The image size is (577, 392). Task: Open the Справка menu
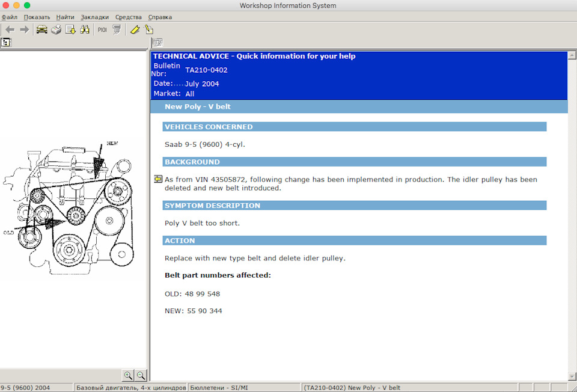coord(160,17)
